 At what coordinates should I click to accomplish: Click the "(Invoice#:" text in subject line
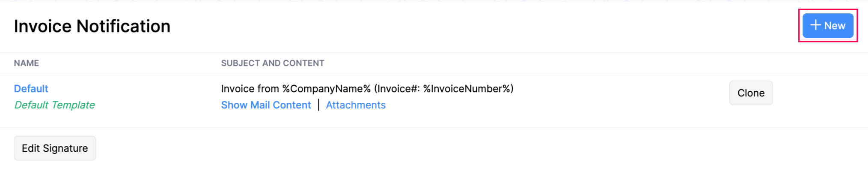397,89
